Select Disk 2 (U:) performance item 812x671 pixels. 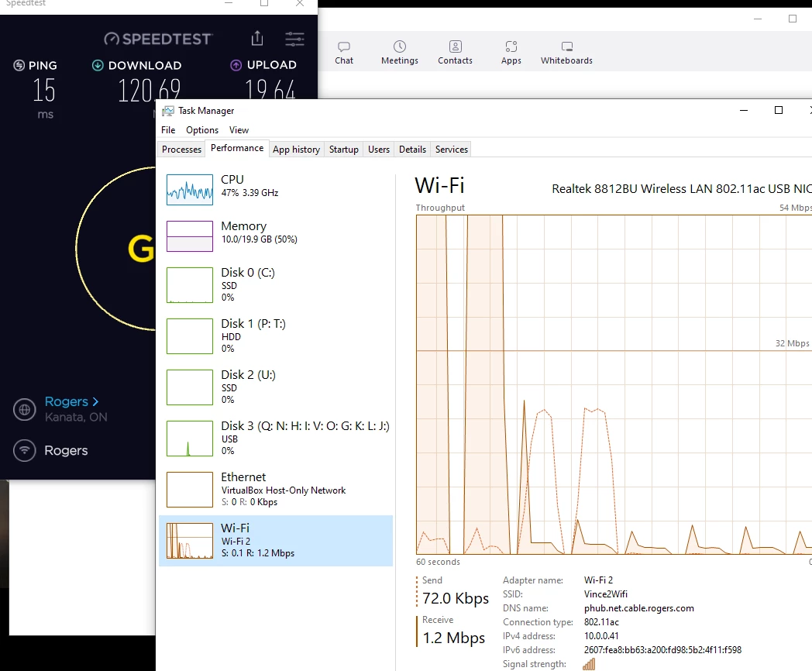pos(276,387)
